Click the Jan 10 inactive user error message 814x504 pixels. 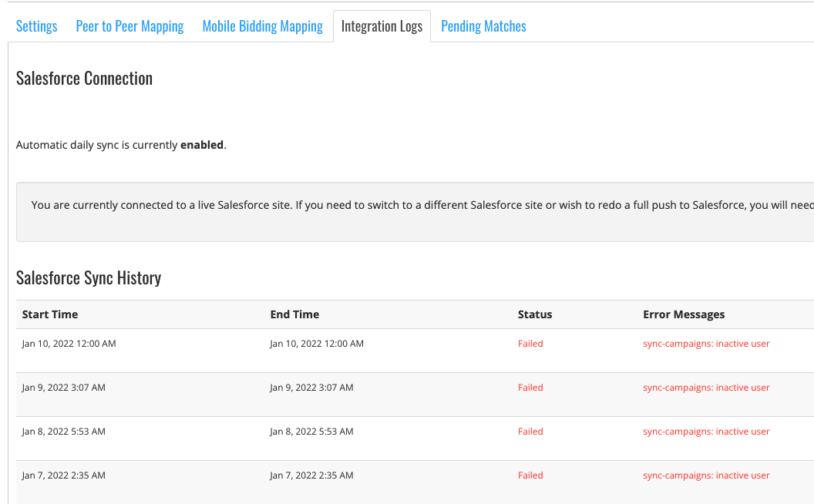click(x=706, y=344)
